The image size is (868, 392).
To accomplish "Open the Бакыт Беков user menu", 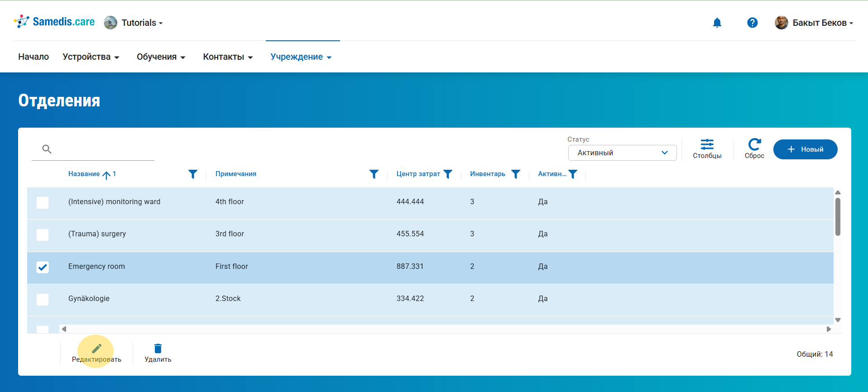I will coord(819,23).
